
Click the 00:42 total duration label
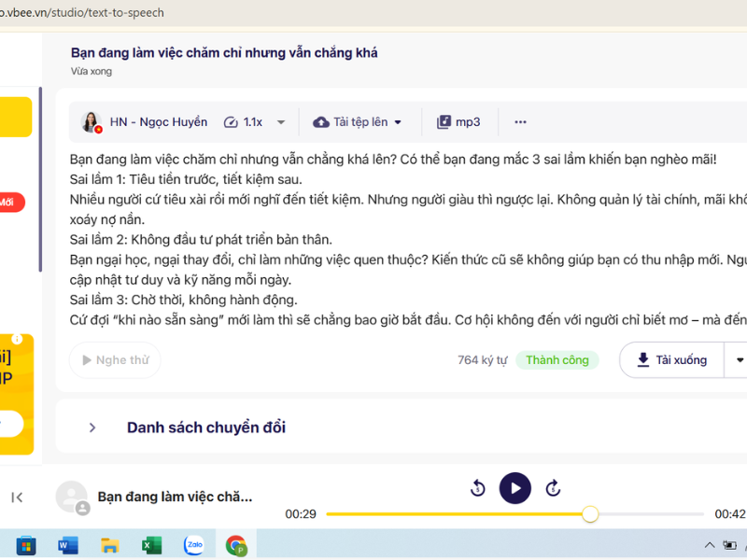[x=730, y=514]
